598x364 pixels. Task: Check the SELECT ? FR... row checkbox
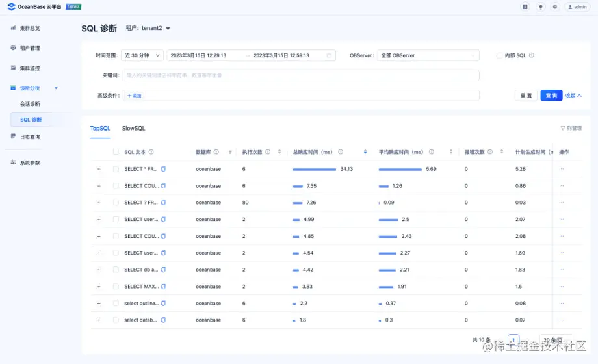point(116,203)
